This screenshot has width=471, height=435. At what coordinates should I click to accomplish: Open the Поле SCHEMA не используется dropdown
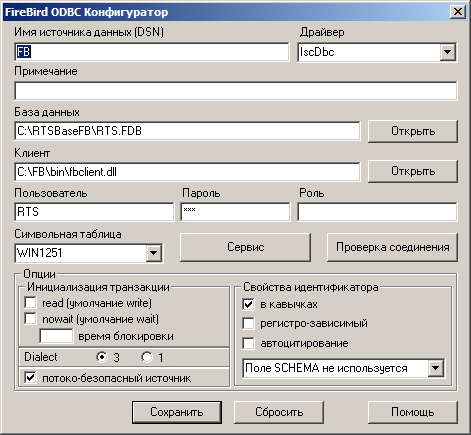click(x=436, y=368)
